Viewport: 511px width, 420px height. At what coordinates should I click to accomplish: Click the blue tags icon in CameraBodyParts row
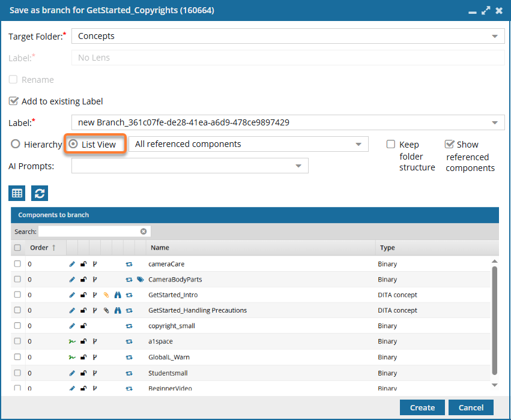141,280
